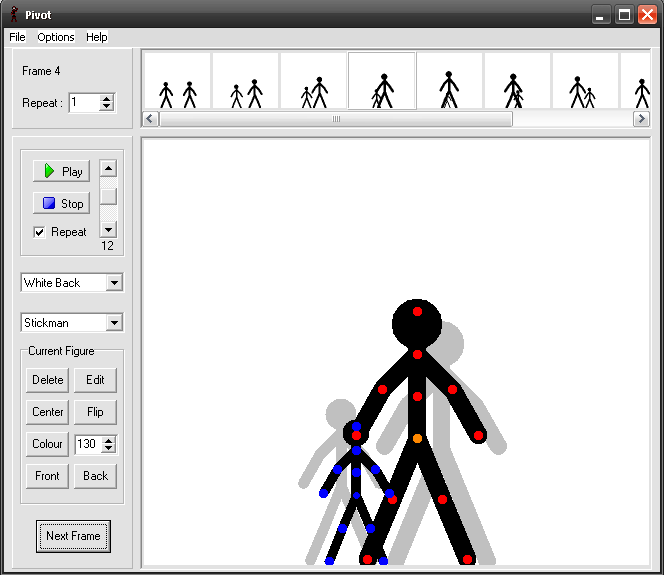
Task: Center the current figure
Action: click(47, 412)
